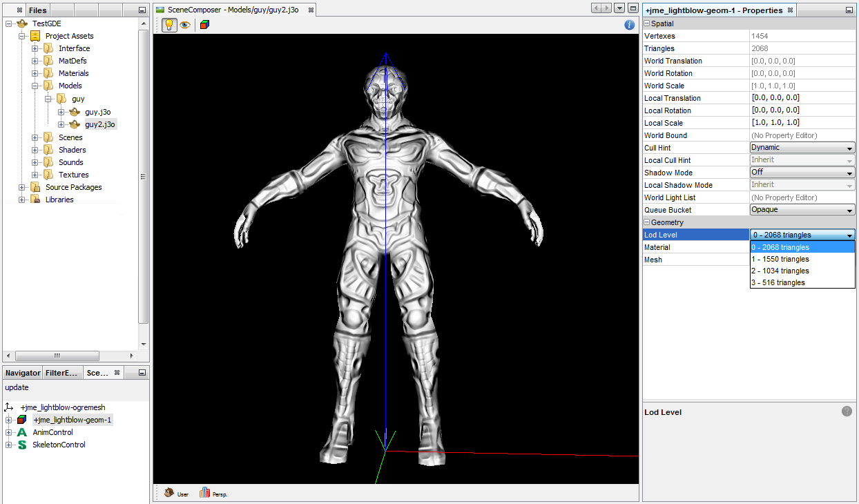Click the Projects panel horizontal scrollbar
The image size is (859, 504).
coord(58,356)
